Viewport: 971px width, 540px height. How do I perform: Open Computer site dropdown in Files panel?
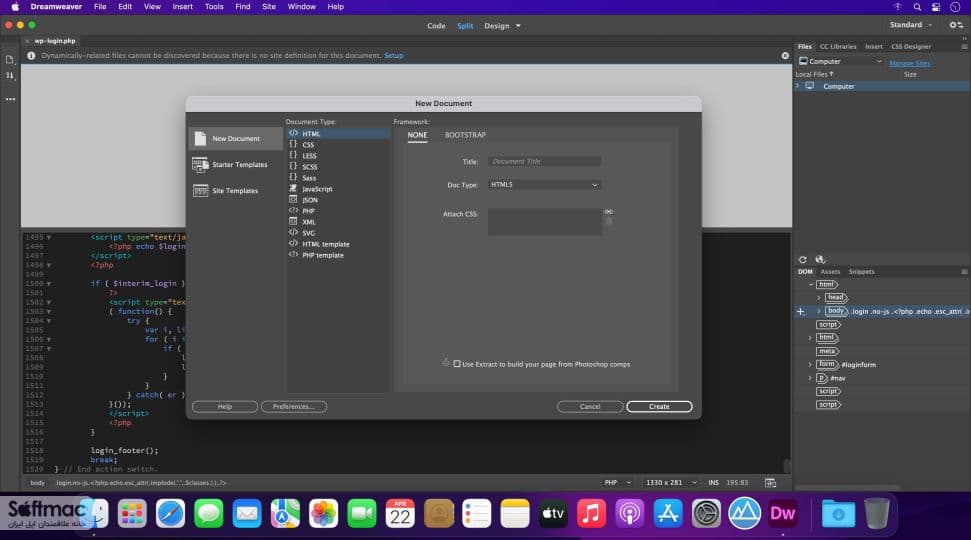click(x=840, y=61)
